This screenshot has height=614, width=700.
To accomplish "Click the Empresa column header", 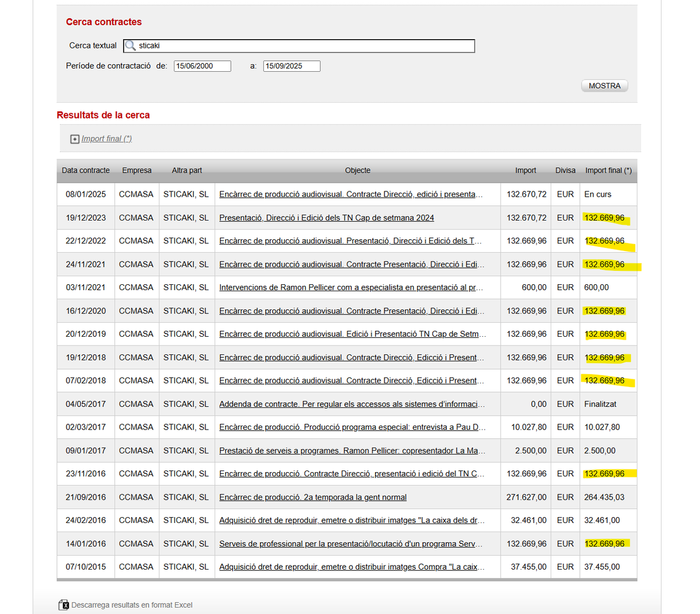I will coord(136,170).
